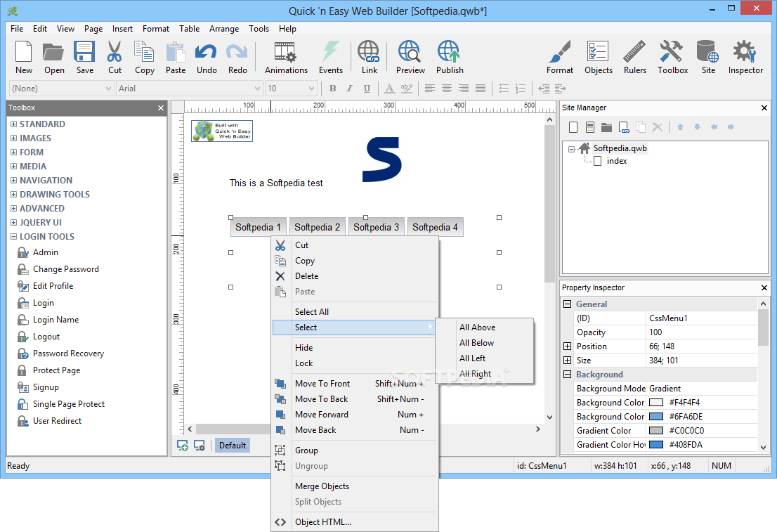The image size is (777, 532).
Task: Open the Arrange menu
Action: pyautogui.click(x=224, y=29)
